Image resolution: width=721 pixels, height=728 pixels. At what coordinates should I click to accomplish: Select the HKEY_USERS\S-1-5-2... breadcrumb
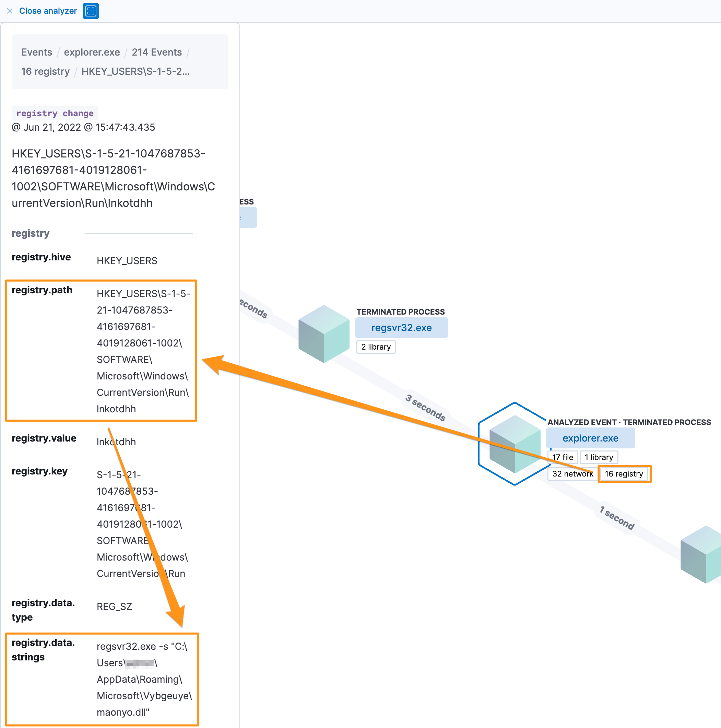[x=135, y=71]
